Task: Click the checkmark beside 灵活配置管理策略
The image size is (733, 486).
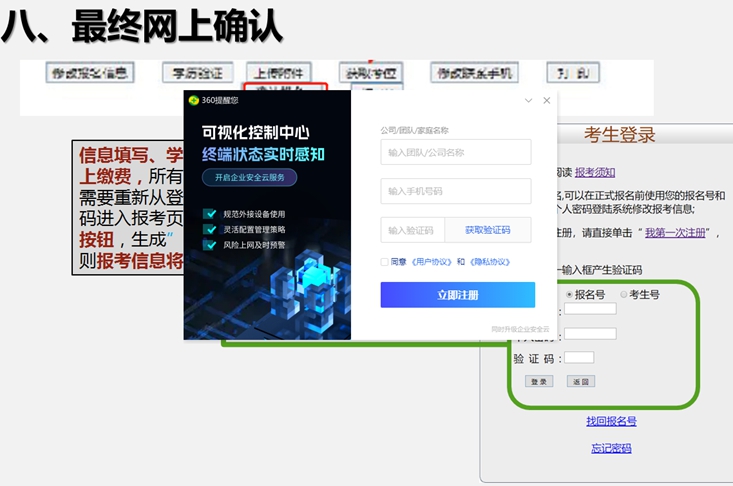Action: 209,229
